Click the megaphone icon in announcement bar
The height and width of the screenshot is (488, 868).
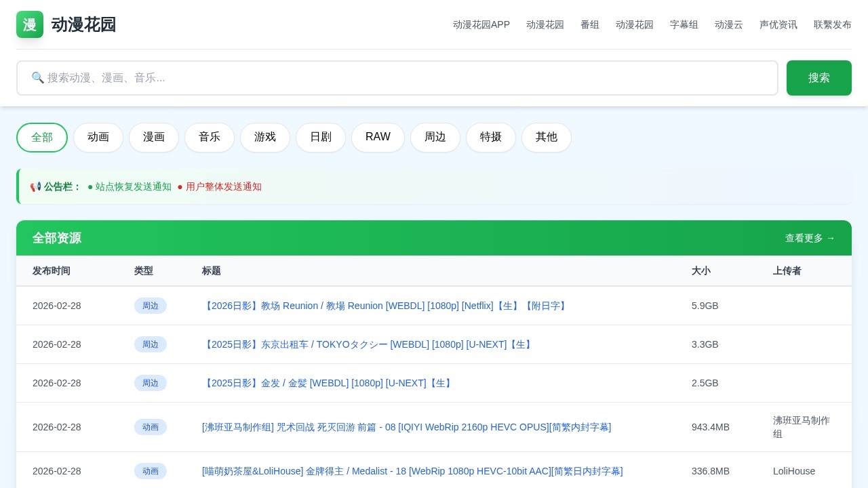[35, 187]
